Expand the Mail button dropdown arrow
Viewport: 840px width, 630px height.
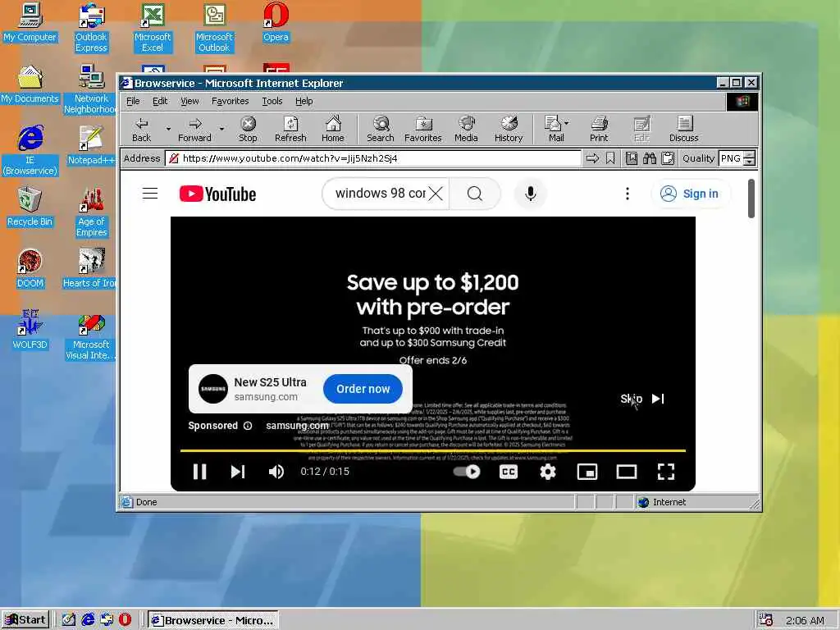coord(566,123)
